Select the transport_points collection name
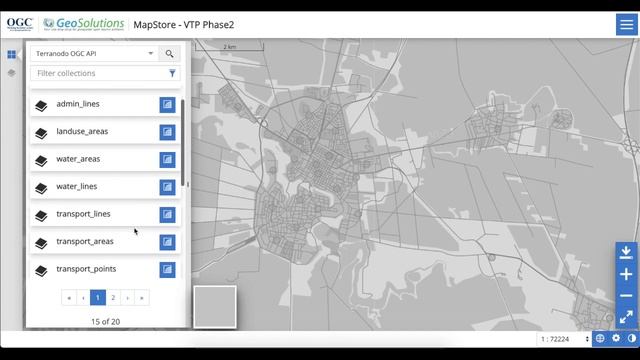640x360 pixels. point(86,269)
